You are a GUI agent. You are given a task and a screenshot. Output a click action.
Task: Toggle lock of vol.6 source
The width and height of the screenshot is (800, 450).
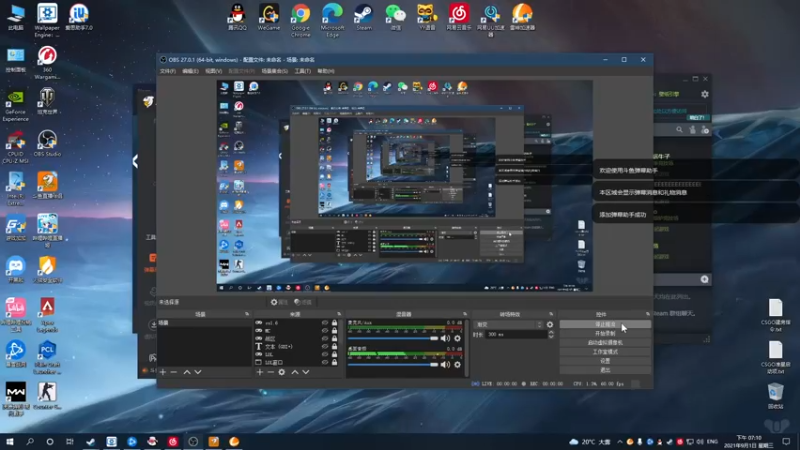click(335, 323)
